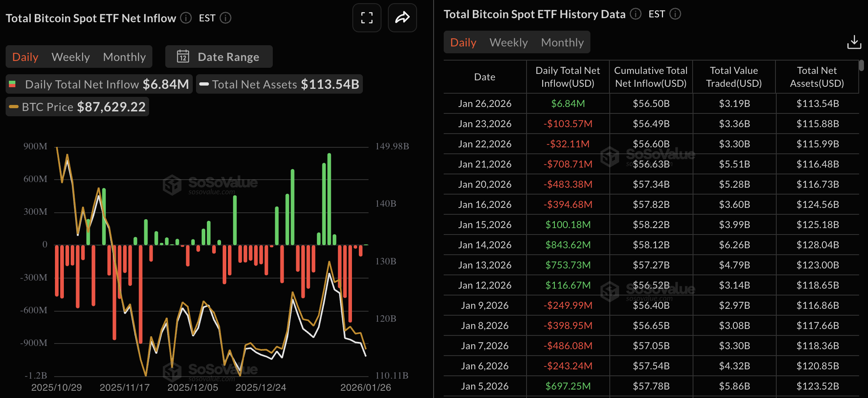Open info icon beside Net Inflow title

(186, 18)
